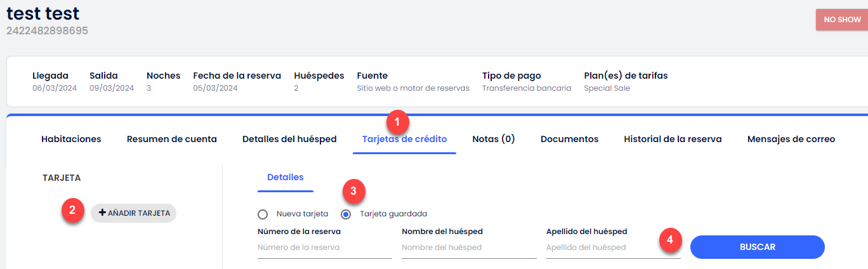Click the Nombre del huésped input
Screen dimensions: 868x269
469,247
